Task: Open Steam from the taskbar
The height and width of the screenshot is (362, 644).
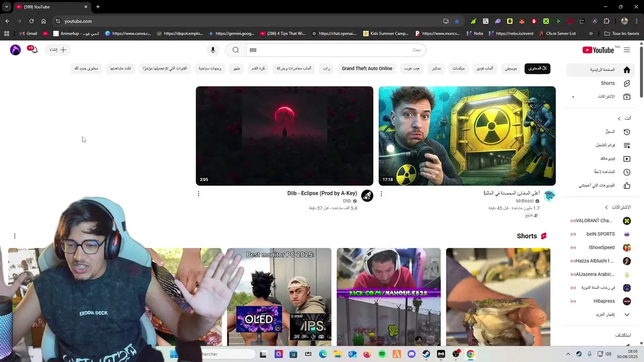Action: tap(426, 354)
